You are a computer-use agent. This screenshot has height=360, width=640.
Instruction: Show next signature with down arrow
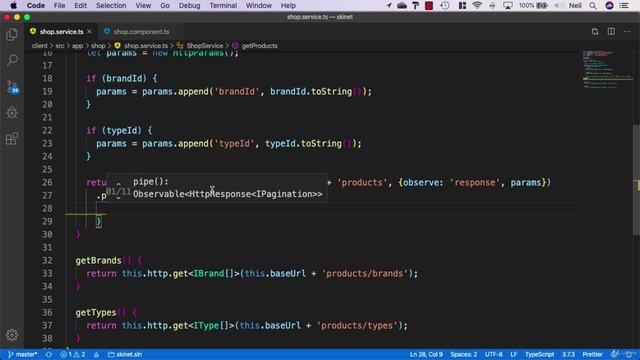[x=118, y=198]
